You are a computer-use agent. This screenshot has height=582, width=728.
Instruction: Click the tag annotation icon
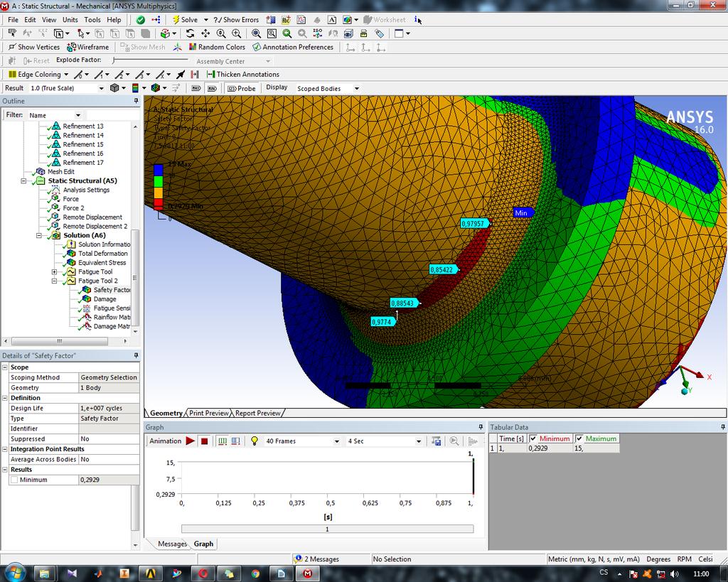380,33
